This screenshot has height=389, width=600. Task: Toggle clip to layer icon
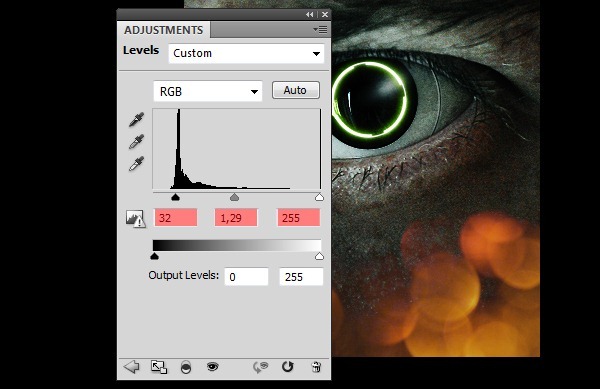(x=186, y=367)
